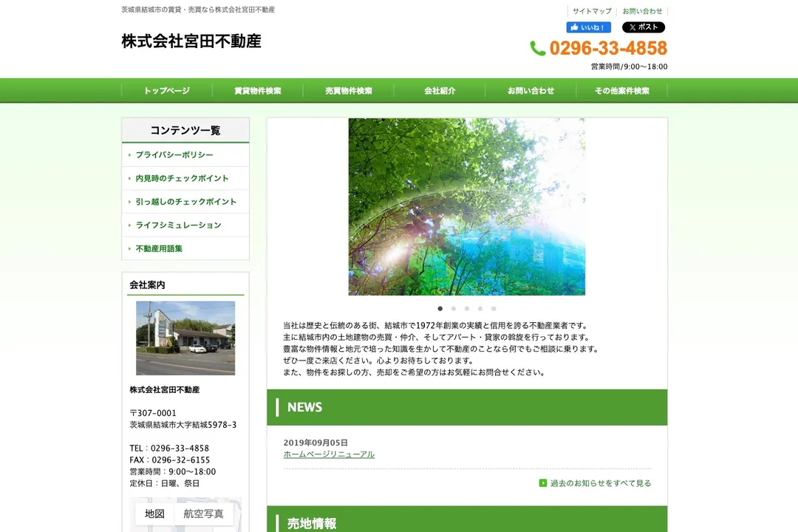Click the ホームページリニューアル news link
Viewport: 798px width, 532px height.
[x=329, y=454]
